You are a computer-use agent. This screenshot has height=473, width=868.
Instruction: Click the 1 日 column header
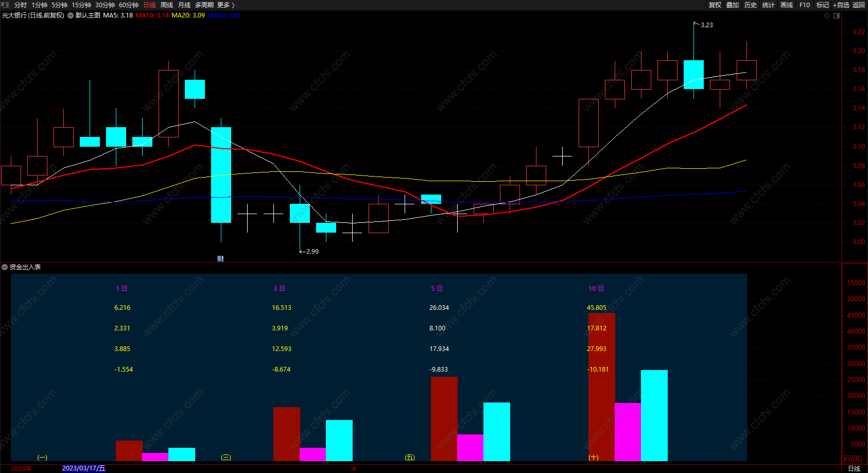tap(121, 289)
